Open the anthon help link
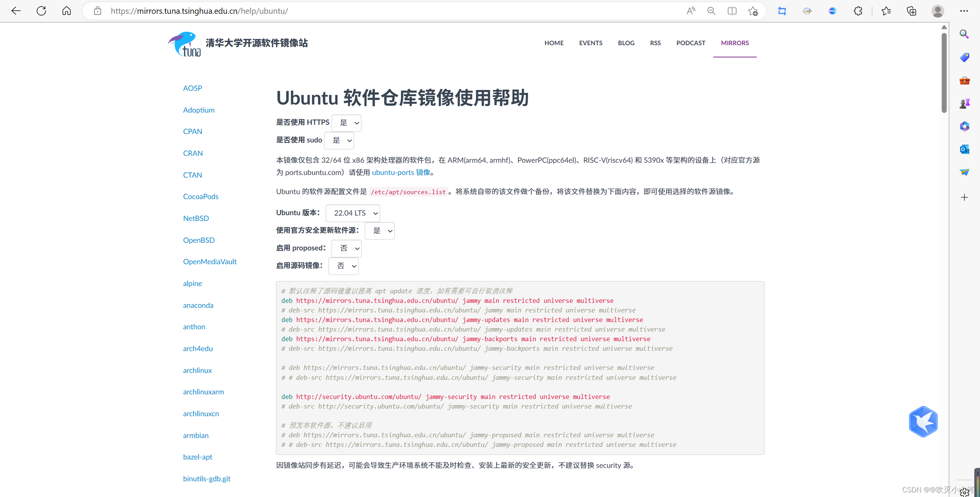Image resolution: width=980 pixels, height=497 pixels. click(x=194, y=327)
